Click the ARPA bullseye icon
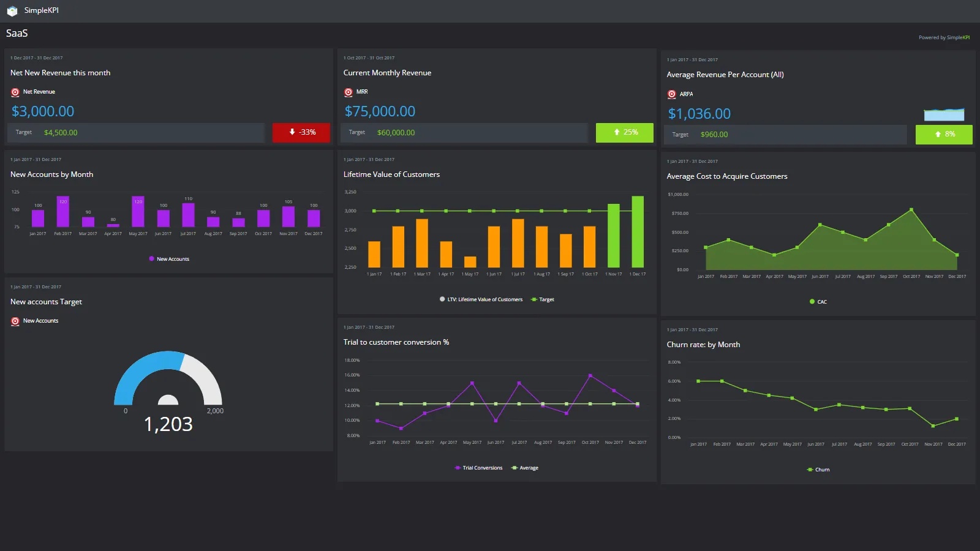 (671, 94)
